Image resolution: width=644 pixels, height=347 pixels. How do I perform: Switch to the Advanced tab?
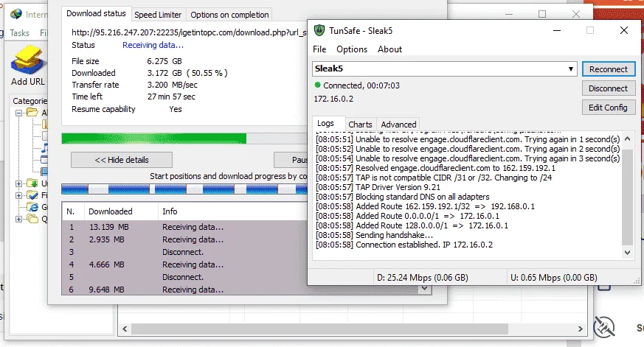[398, 125]
